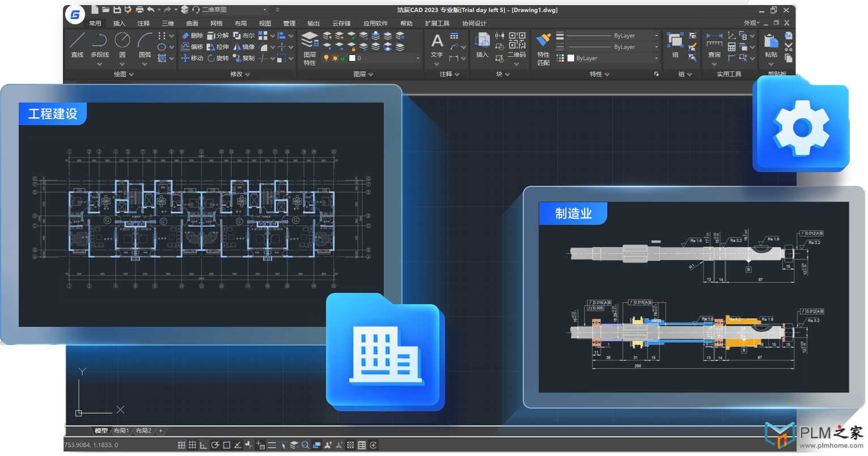Viewport: 868px width, 456px height.
Task: Select the 直线 (Line) tool
Action: [77, 45]
